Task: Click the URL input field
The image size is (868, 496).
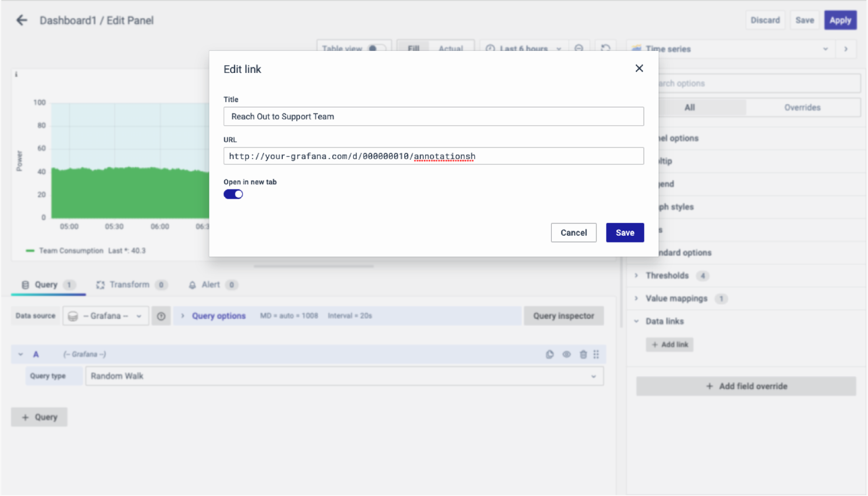Action: 433,156
